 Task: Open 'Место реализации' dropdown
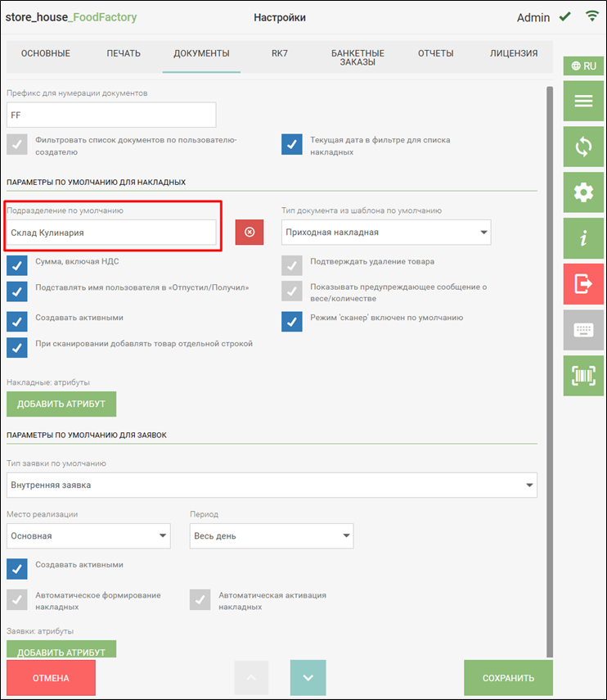click(88, 536)
